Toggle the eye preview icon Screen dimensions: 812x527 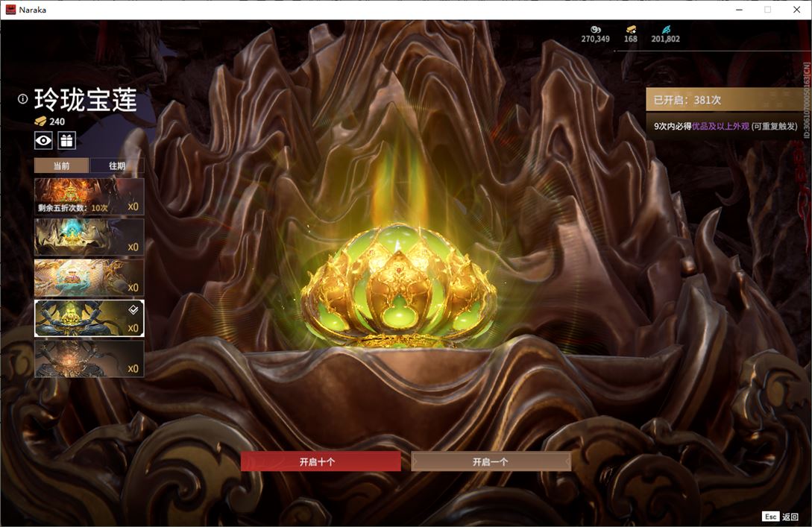(x=43, y=140)
